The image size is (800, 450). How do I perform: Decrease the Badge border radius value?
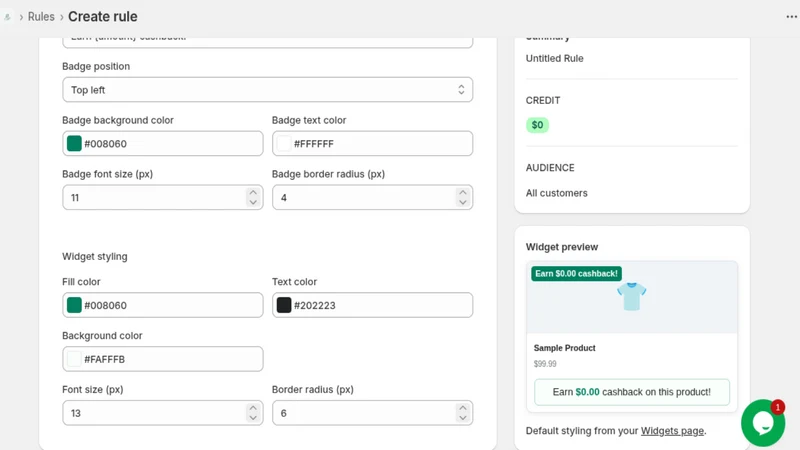tap(463, 202)
